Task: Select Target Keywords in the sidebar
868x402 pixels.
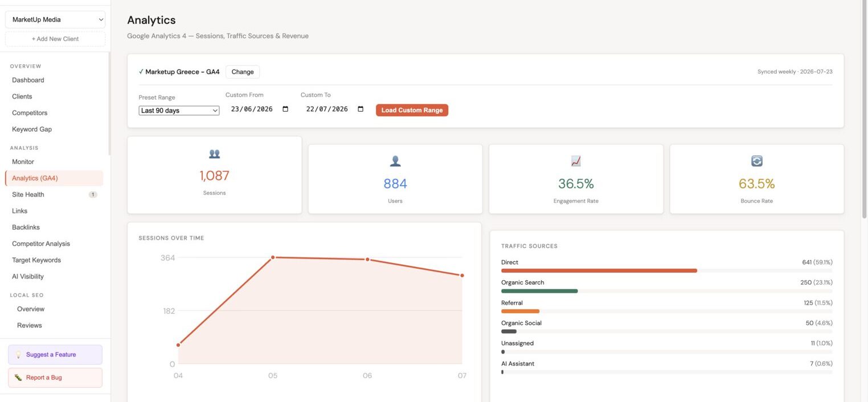Action: (x=36, y=260)
